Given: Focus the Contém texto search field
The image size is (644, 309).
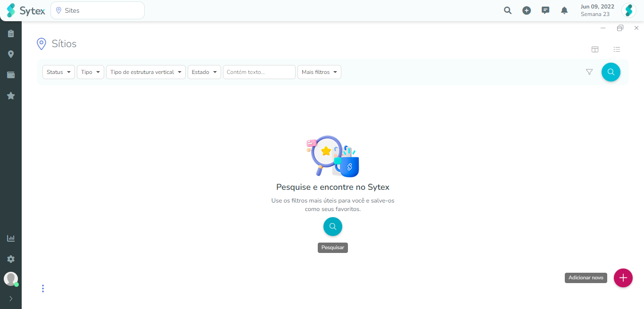Looking at the screenshot, I should pos(259,72).
